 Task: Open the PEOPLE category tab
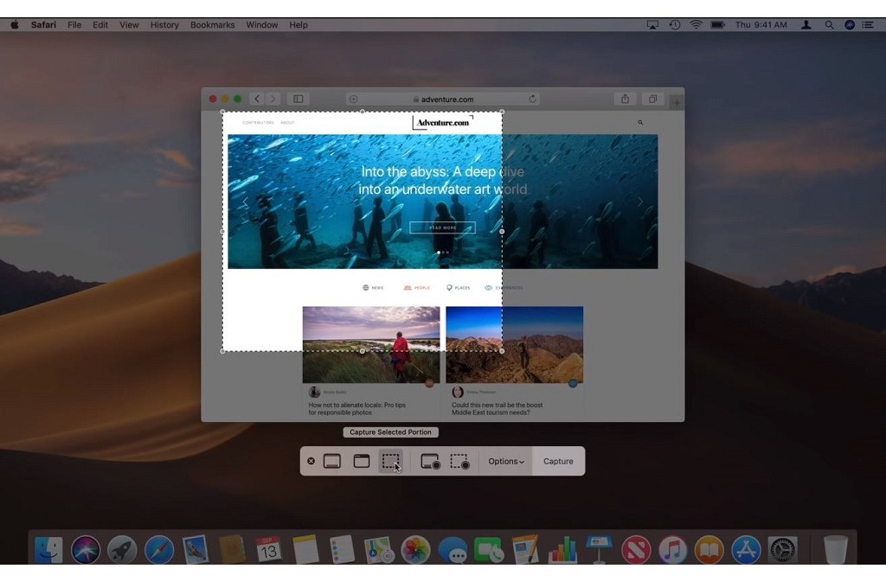click(416, 287)
